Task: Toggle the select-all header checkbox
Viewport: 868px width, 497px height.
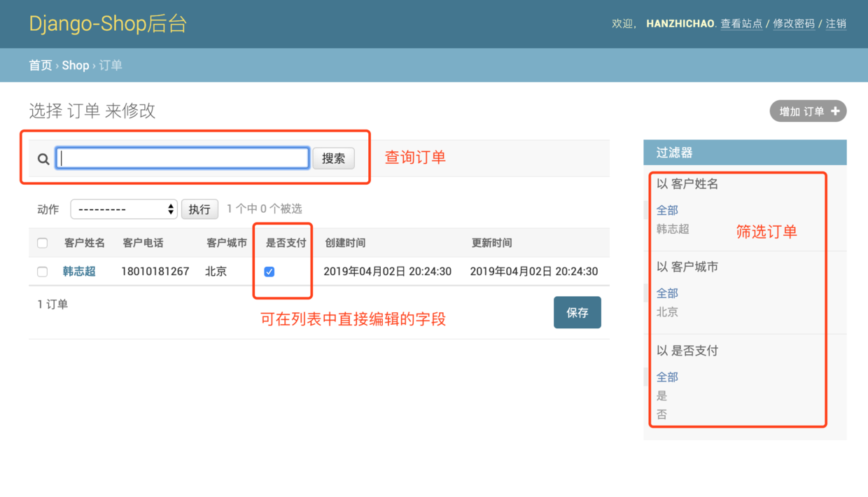Action: click(x=43, y=243)
